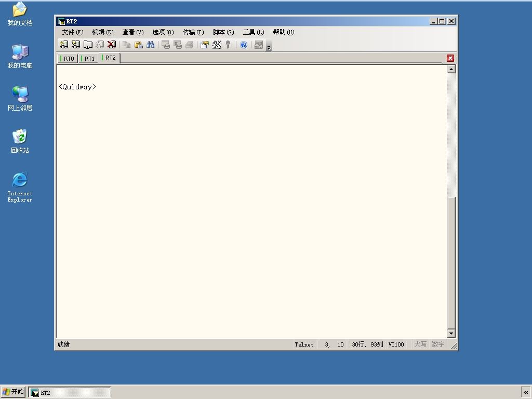The height and width of the screenshot is (399, 532).
Task: Click the last grayed toolbar icon
Action: click(x=259, y=45)
